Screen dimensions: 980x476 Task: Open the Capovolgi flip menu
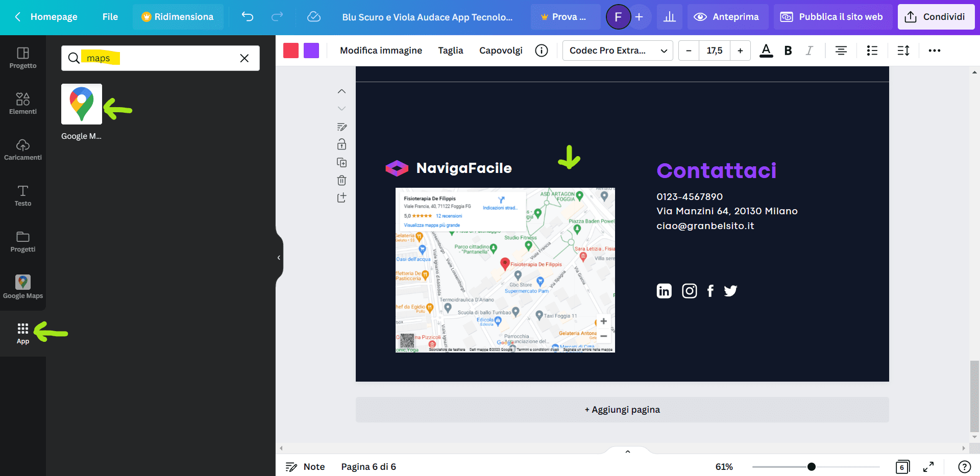(501, 51)
